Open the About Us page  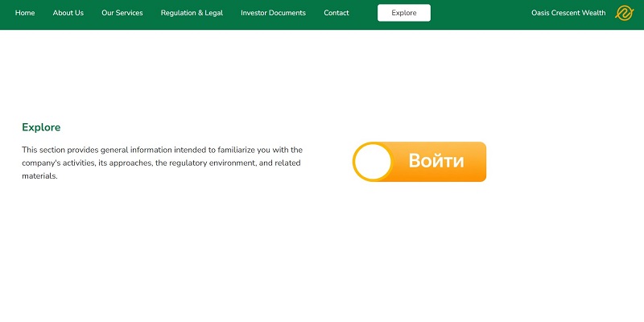68,13
